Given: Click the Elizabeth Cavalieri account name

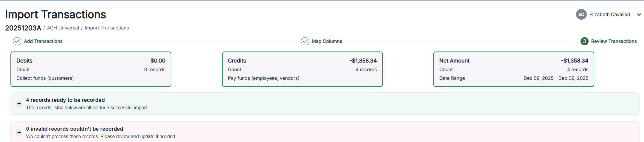Looking at the screenshot, I should pyautogui.click(x=609, y=14).
